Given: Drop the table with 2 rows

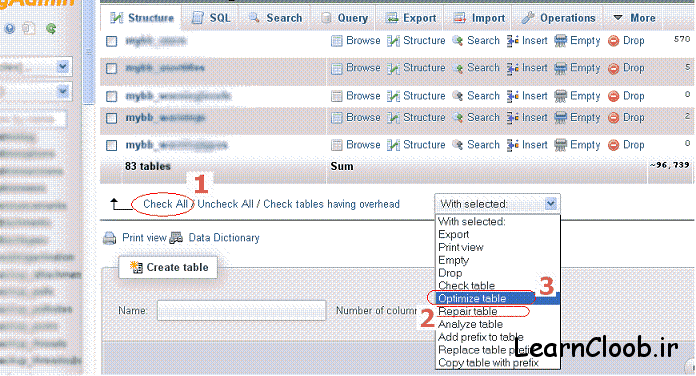Looking at the screenshot, I should point(626,118).
